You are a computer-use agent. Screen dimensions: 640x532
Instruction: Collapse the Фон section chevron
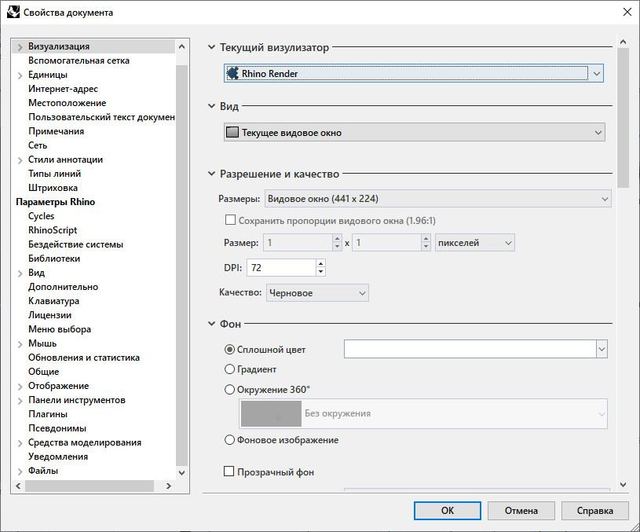click(x=211, y=324)
